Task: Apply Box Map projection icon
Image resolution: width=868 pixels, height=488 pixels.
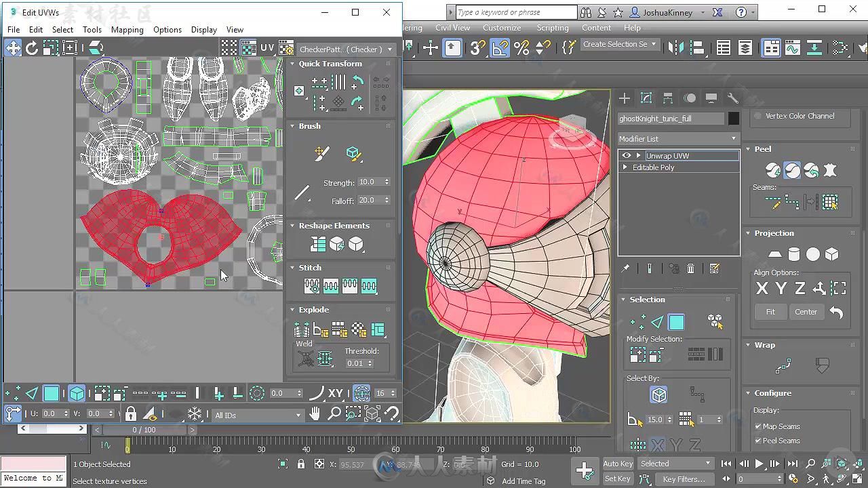Action: pos(831,254)
